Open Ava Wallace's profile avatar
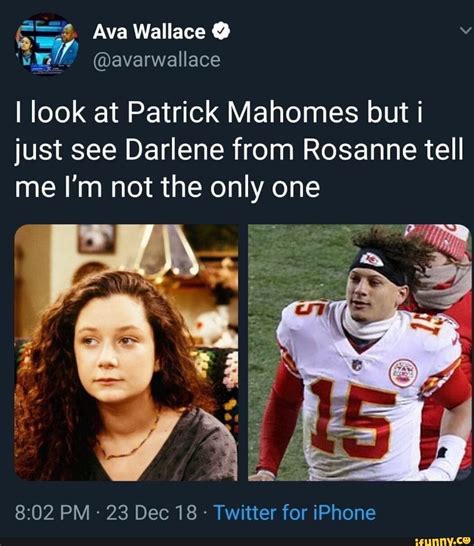The image size is (474, 546). [x=47, y=44]
